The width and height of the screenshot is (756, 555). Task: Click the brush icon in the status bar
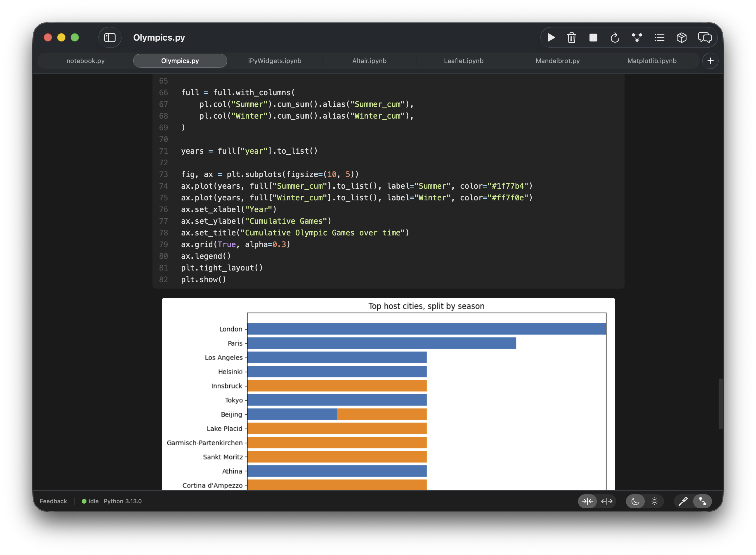pyautogui.click(x=683, y=501)
